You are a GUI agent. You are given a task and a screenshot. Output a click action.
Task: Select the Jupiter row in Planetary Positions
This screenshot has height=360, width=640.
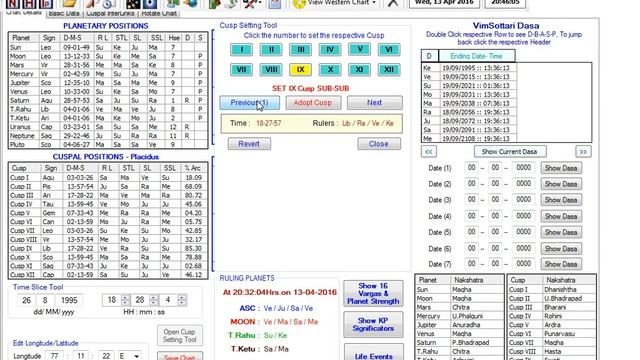(x=108, y=83)
